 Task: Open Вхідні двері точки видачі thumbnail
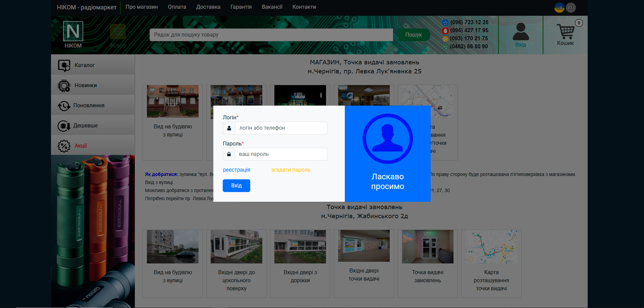(x=364, y=246)
